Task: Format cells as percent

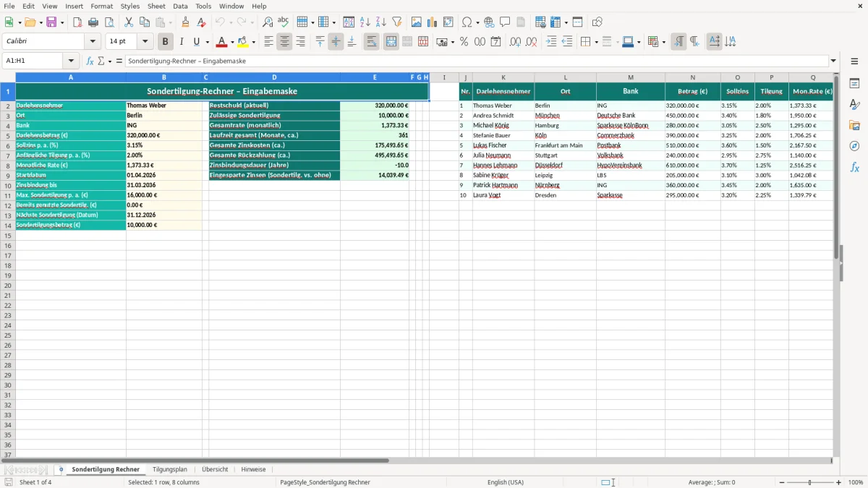Action: click(464, 42)
